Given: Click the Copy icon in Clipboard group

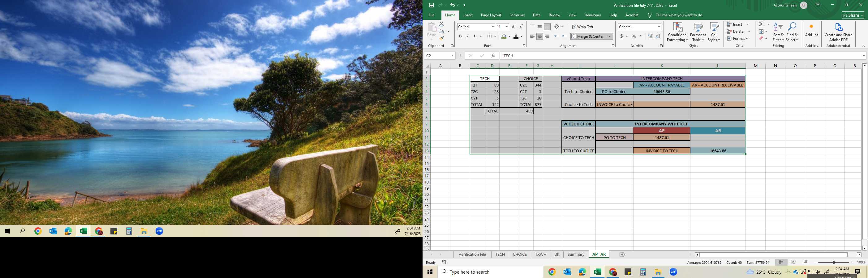Looking at the screenshot, I should 441,31.
